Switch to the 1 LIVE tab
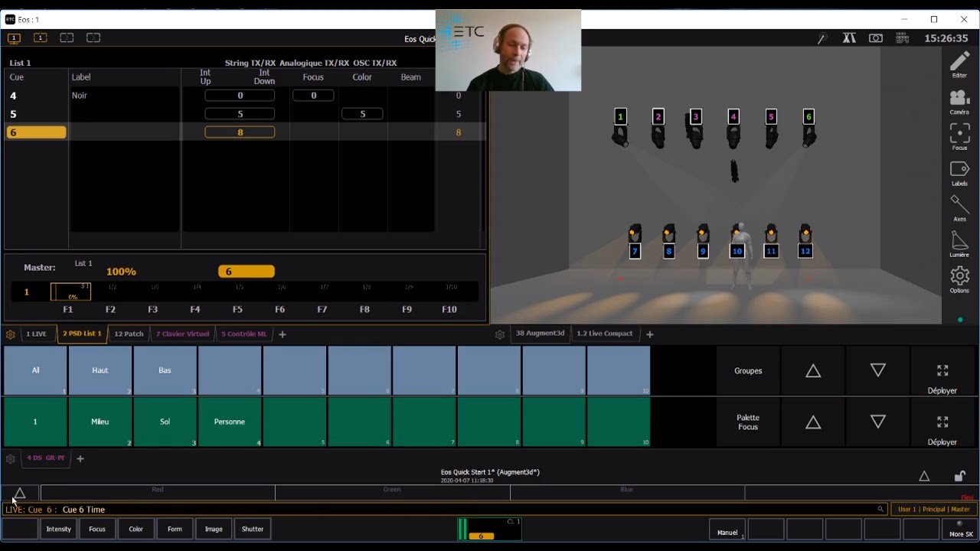 pos(36,334)
